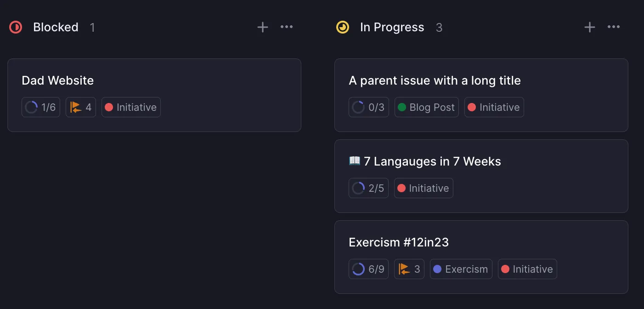Open the Exercism #12in23 issue

pyautogui.click(x=399, y=243)
